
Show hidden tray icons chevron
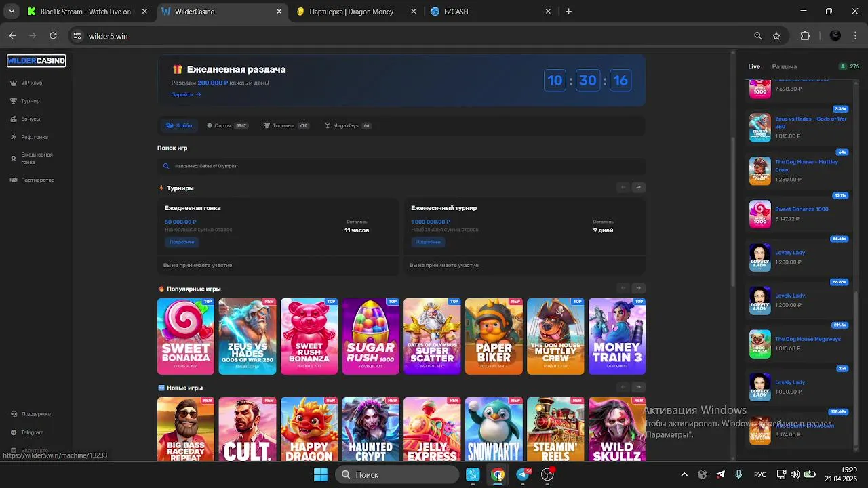tap(684, 474)
